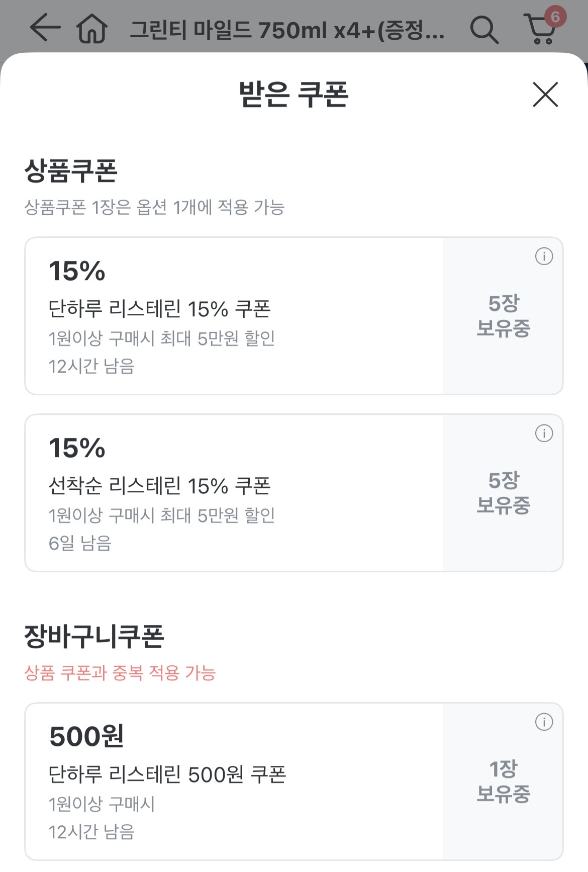
Task: Open the shopping cart with 6 items
Action: click(x=540, y=31)
